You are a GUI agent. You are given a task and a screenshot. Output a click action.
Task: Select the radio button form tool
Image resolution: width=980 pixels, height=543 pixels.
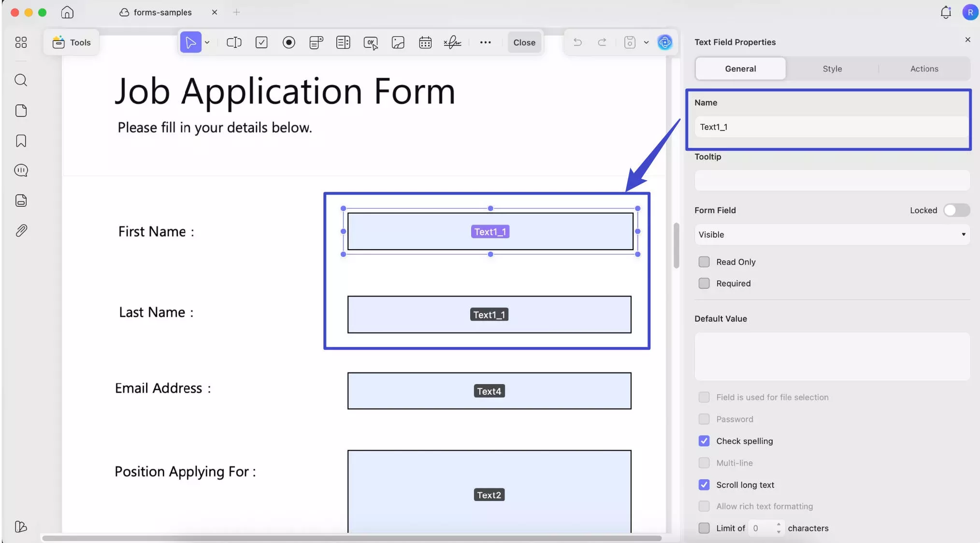289,43
